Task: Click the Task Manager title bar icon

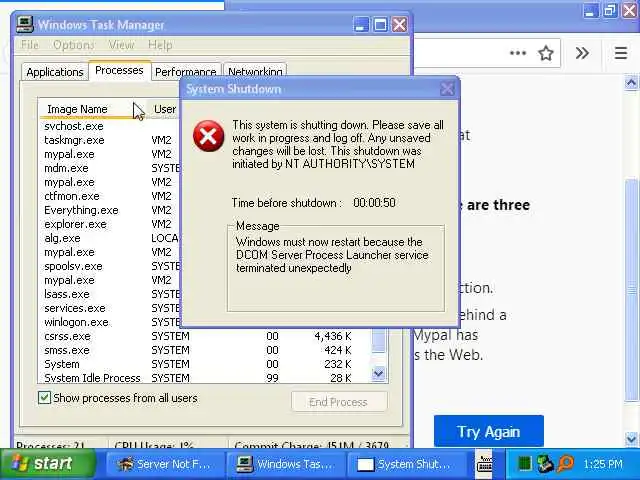Action: [x=24, y=24]
